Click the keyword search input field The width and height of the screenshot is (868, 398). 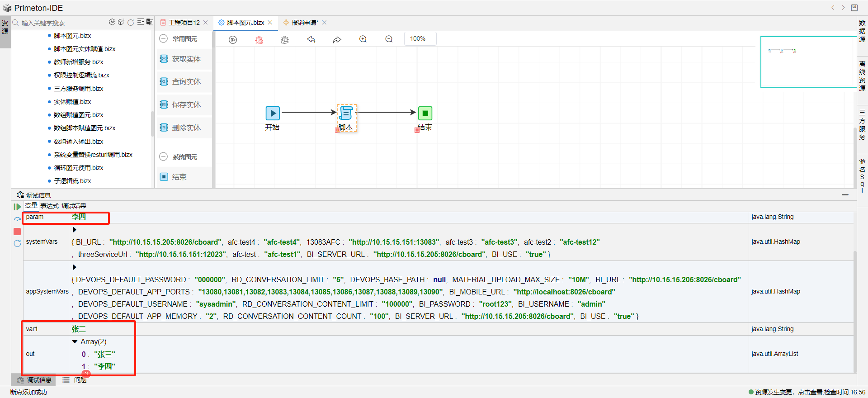(x=59, y=23)
